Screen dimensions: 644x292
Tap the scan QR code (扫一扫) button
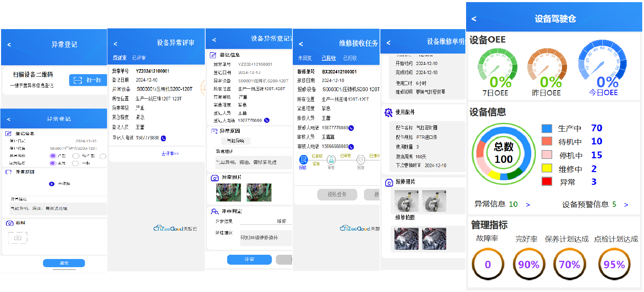click(x=88, y=80)
